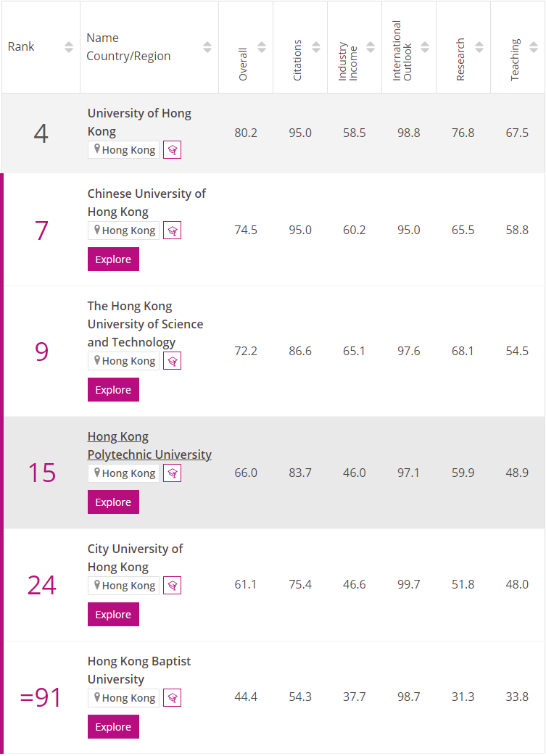546x756 pixels.
Task: Open The Hong Kong University of Science and Technology name
Action: coord(145,324)
